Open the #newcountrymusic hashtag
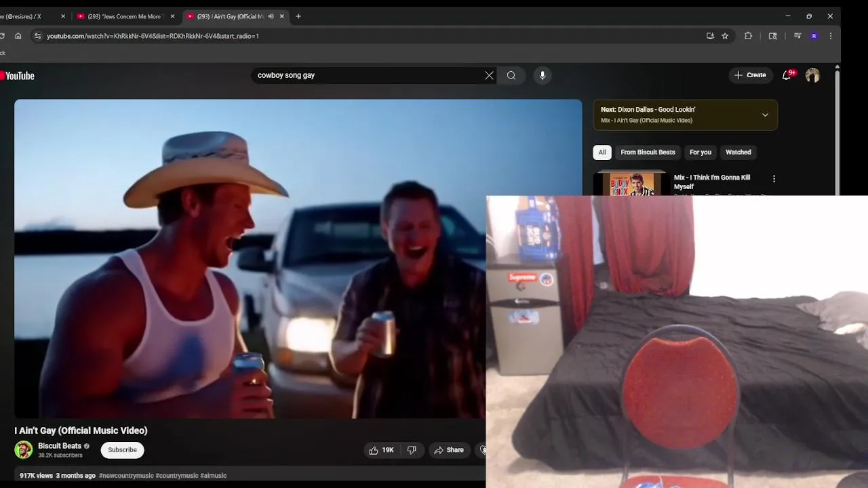 [x=126, y=476]
